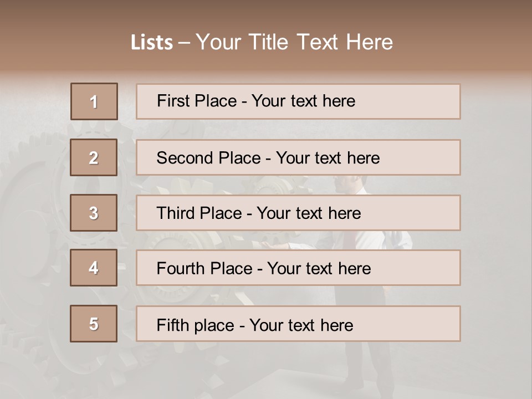Click the words "Second Place"
The height and width of the screenshot is (399, 532).
click(208, 158)
